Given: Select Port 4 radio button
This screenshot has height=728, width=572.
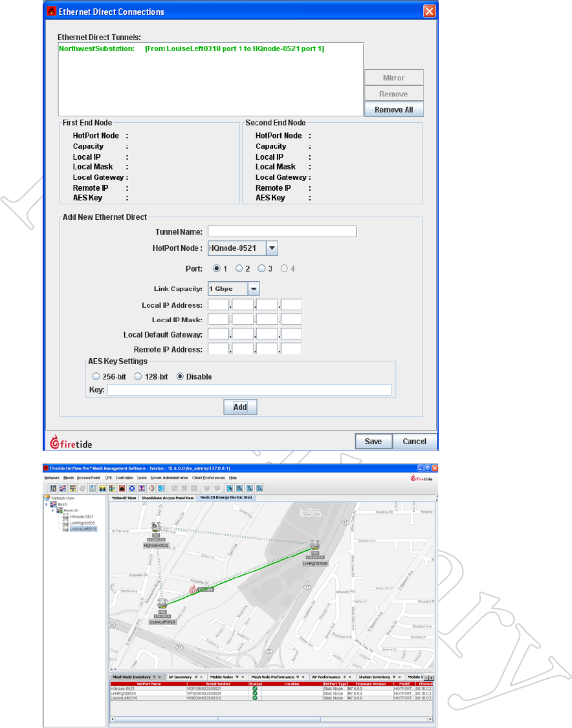Looking at the screenshot, I should click(x=284, y=268).
